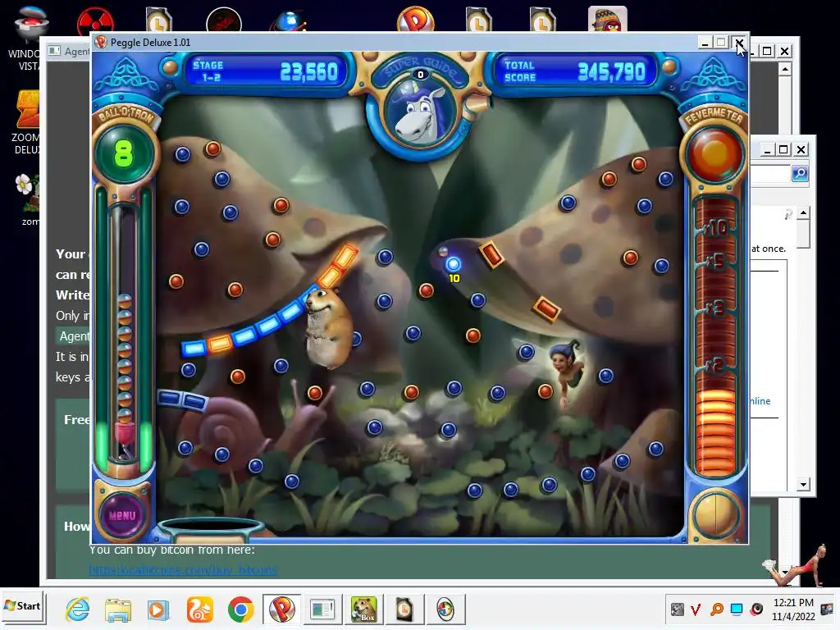Screen dimensions: 840x630
Task: Open the Peggle desktop shortcut icon
Action: [x=415, y=20]
